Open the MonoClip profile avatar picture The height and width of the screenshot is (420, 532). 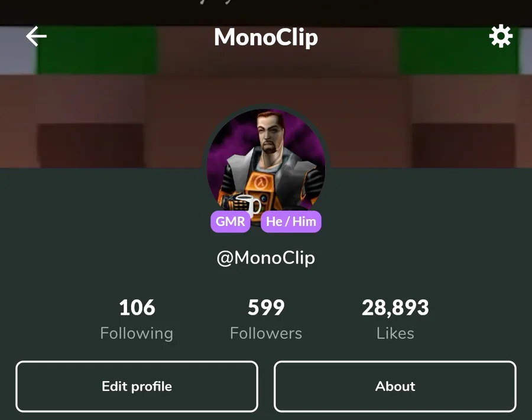click(x=265, y=162)
